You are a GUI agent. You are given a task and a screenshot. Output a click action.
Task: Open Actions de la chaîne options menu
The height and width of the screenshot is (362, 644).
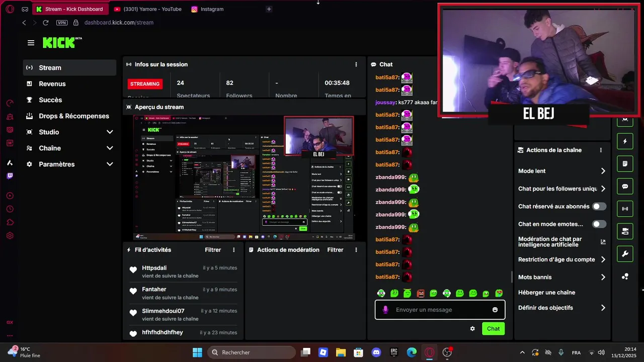(601, 150)
